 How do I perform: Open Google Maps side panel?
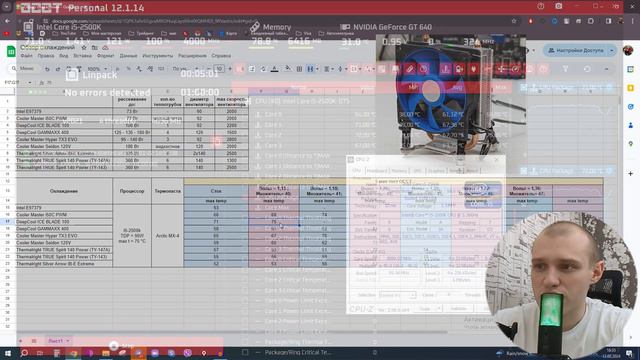tap(631, 144)
